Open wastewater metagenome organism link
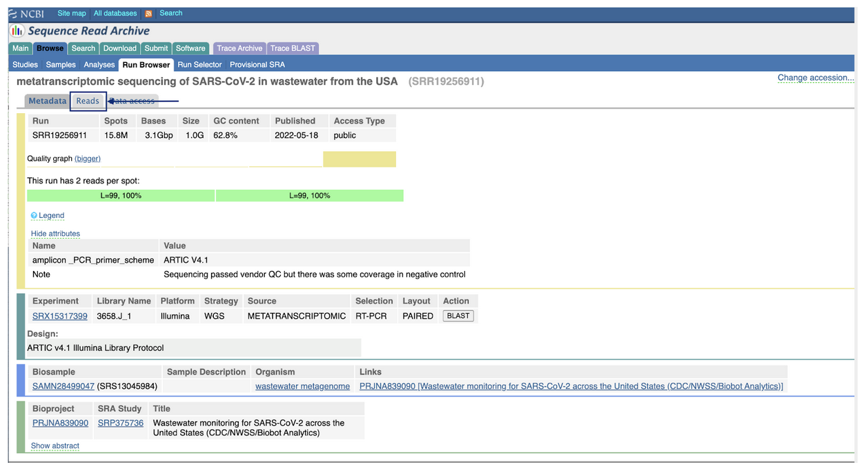 click(302, 386)
